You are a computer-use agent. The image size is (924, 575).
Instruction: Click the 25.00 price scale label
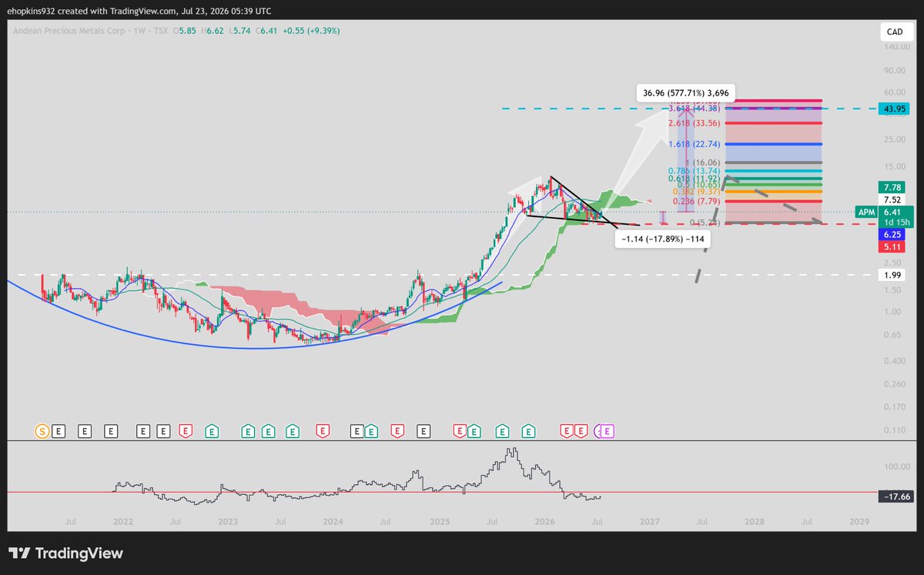(x=895, y=139)
